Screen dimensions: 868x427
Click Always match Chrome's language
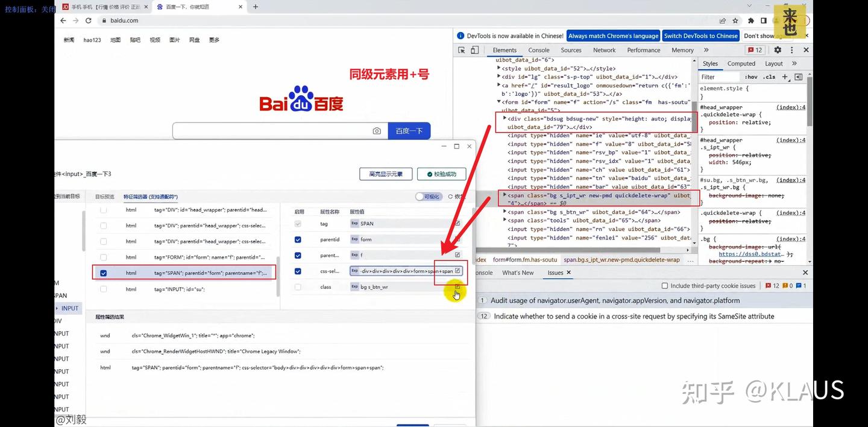click(x=613, y=36)
